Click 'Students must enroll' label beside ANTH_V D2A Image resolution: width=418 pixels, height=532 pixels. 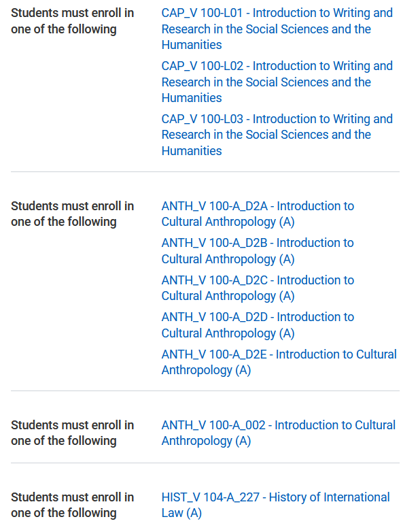click(72, 214)
